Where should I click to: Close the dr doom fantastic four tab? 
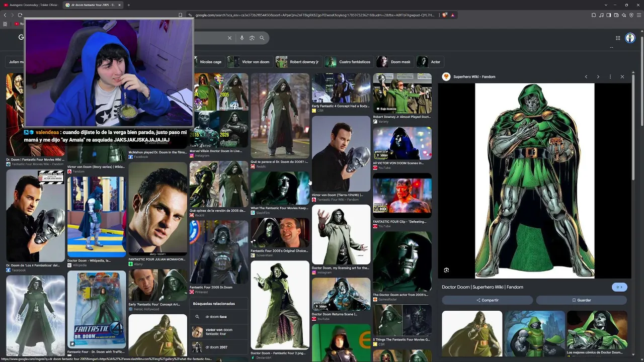coord(119,5)
